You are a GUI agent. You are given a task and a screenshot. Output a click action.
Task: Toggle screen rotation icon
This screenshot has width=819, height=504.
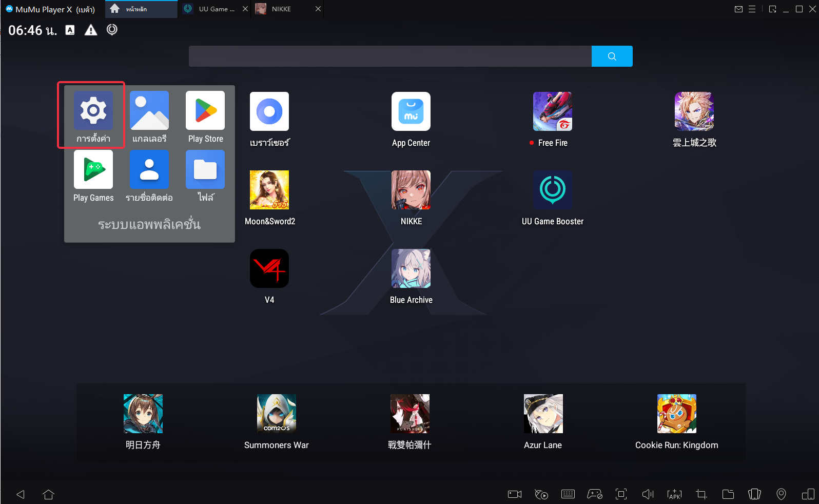point(754,494)
